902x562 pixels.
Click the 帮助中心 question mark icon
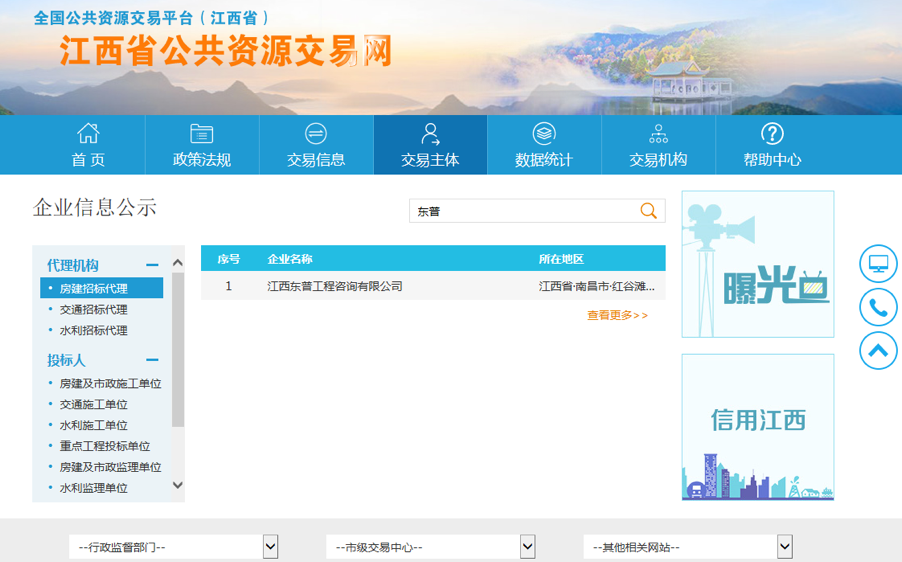(x=772, y=134)
